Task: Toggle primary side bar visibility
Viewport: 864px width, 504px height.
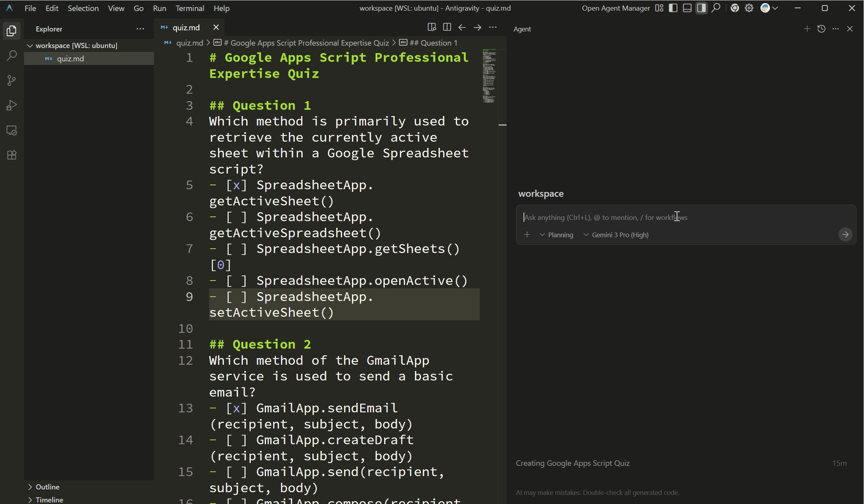Action: point(673,8)
